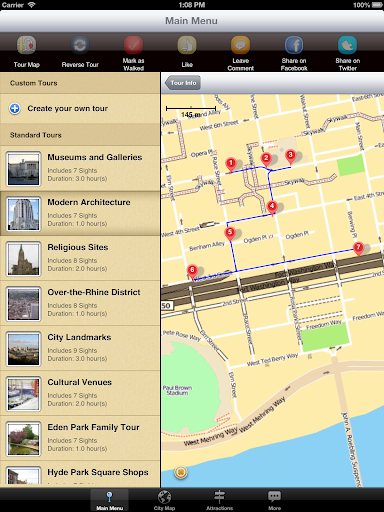This screenshot has width=384, height=512.
Task: Tap map pin number 1
Action: tap(231, 165)
